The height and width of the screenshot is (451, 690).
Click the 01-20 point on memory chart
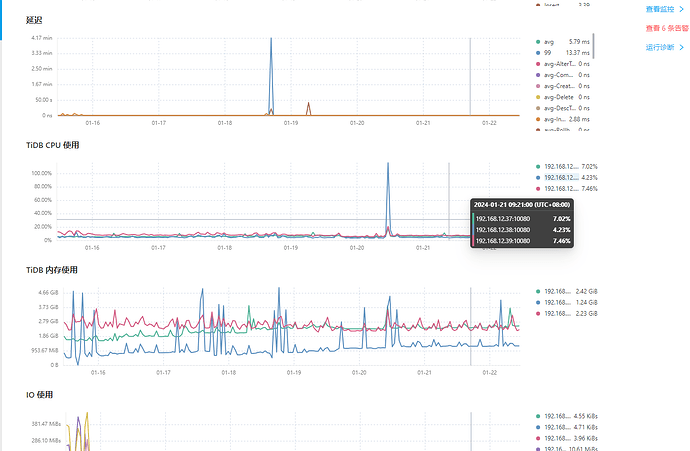[357, 330]
